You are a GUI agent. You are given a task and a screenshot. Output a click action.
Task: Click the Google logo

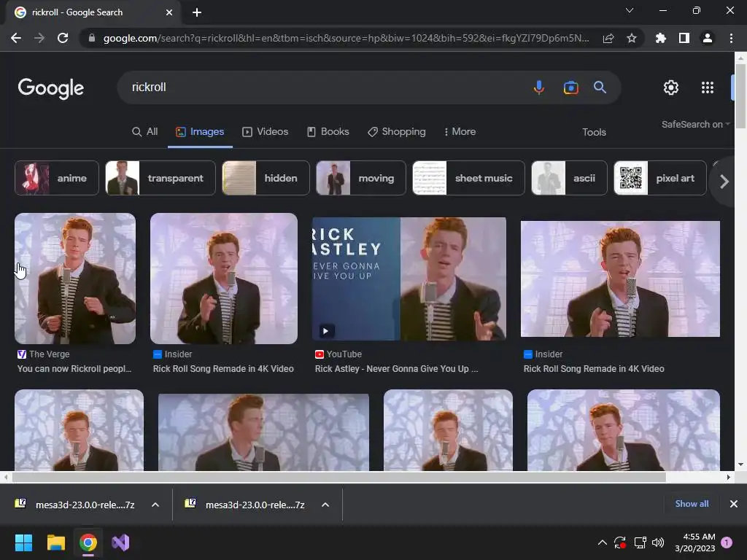click(x=50, y=88)
